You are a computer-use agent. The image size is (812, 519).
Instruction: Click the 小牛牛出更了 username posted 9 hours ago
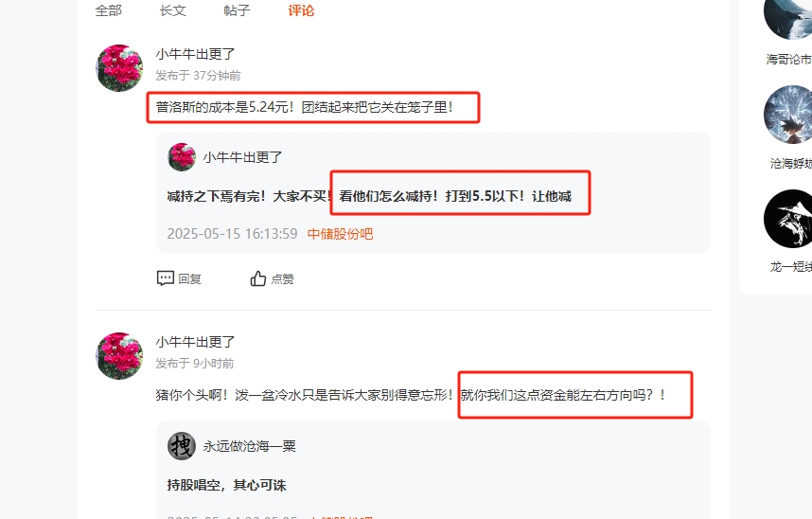click(x=195, y=342)
